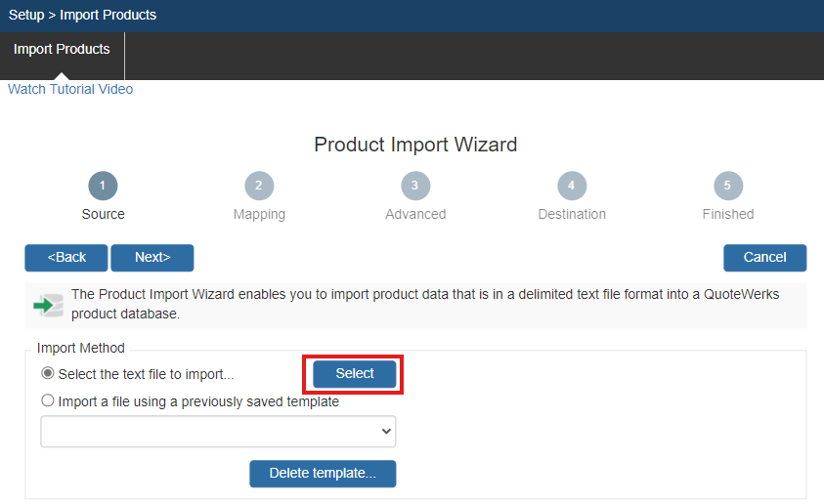Click the Mapping step label
Image resolution: width=824 pixels, height=504 pixels.
(259, 214)
